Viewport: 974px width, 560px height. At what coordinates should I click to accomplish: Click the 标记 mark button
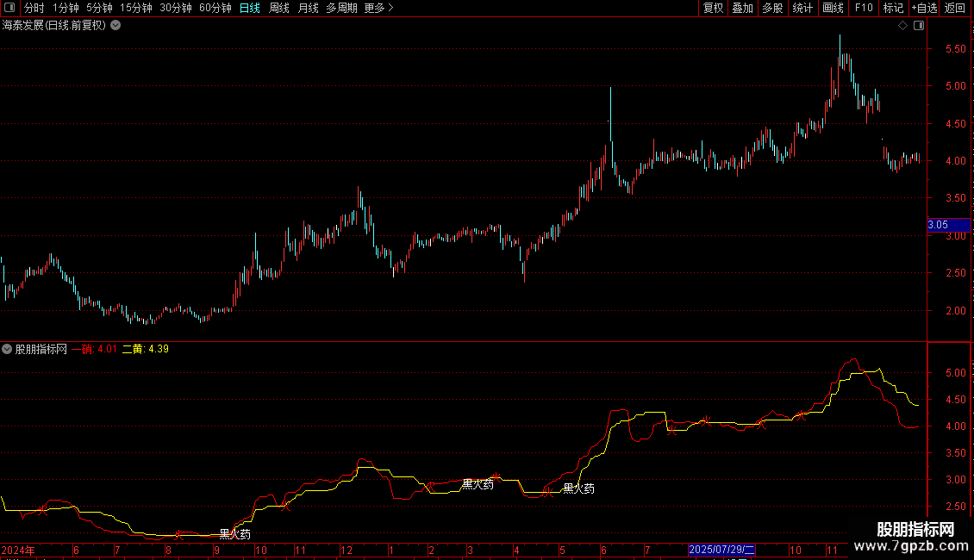click(x=893, y=8)
